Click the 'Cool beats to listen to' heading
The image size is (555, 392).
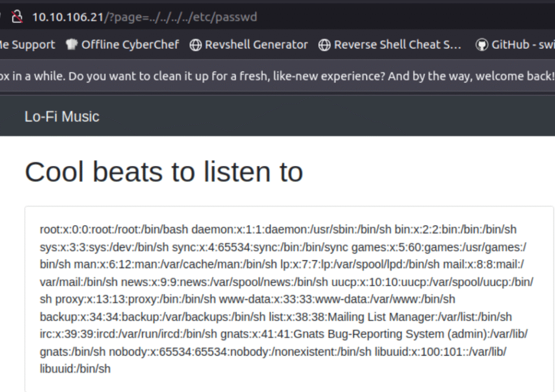164,172
